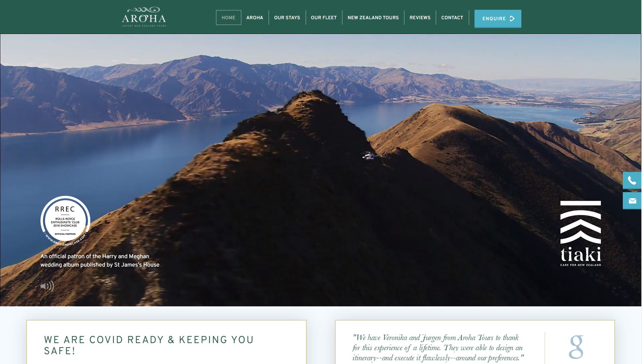The image size is (642, 364).
Task: Click the Google 'g' review icon
Action: 576,347
